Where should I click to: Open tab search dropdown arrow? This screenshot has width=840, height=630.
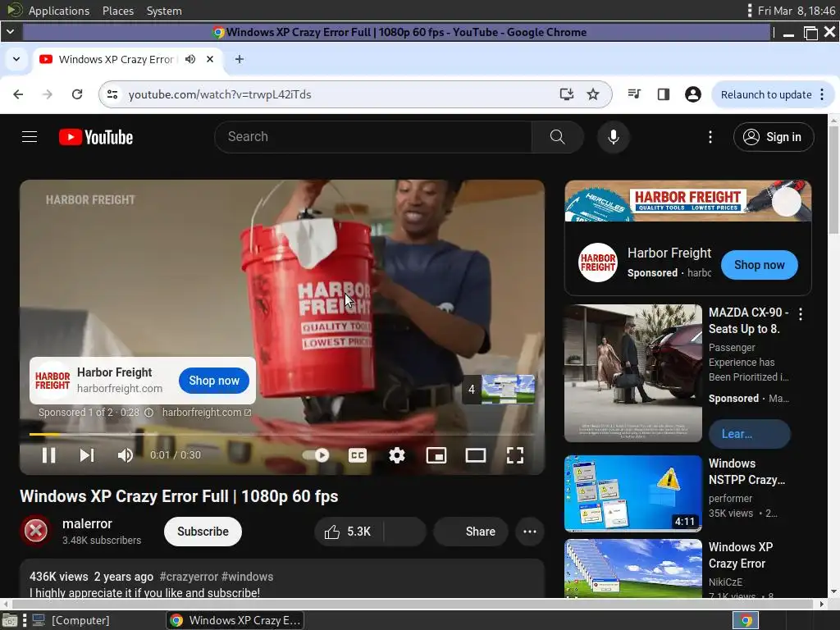(x=16, y=59)
